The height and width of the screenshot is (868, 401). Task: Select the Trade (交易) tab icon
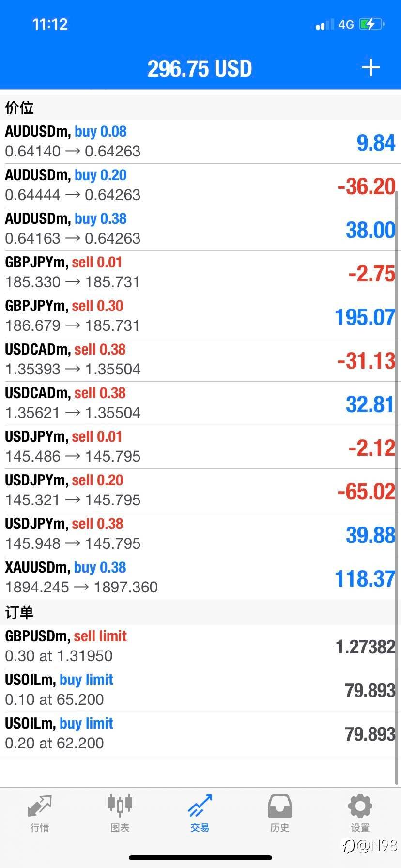tap(200, 806)
